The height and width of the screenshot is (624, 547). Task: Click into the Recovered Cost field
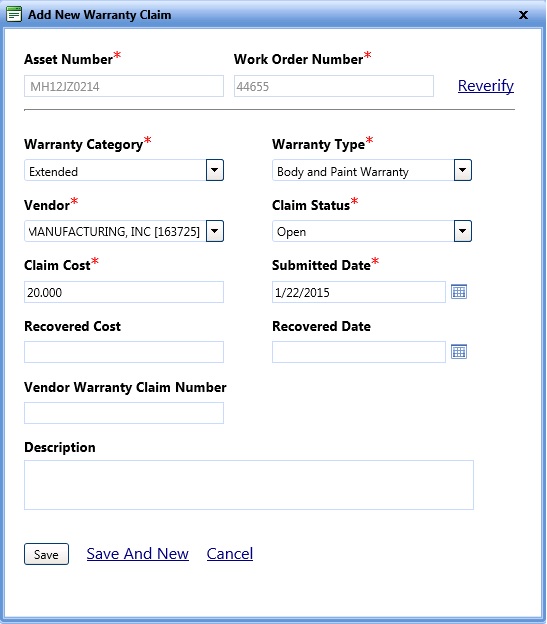(x=124, y=352)
